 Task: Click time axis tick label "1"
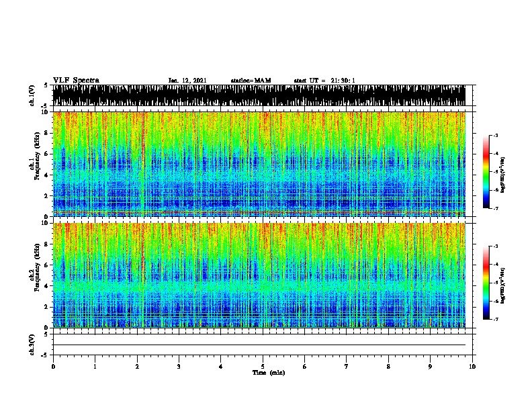point(95,366)
